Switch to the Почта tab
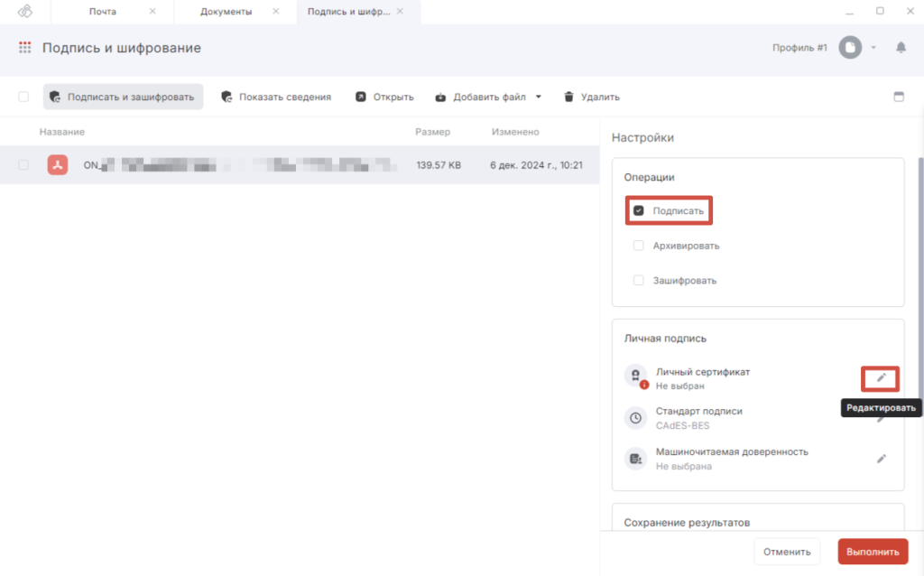Image resolution: width=924 pixels, height=576 pixels. point(103,11)
